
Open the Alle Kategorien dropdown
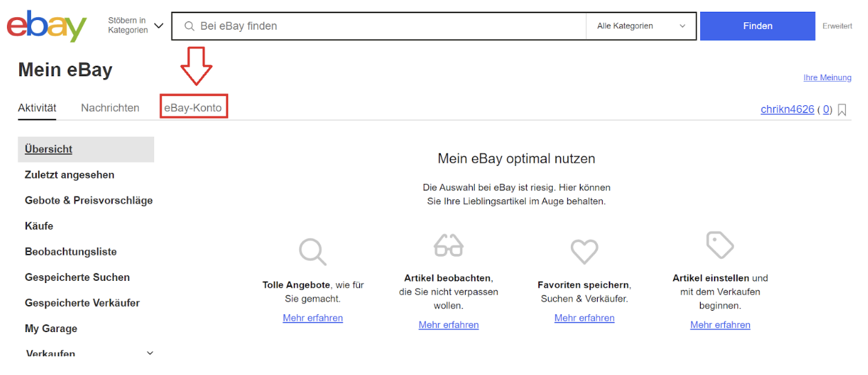(x=641, y=26)
